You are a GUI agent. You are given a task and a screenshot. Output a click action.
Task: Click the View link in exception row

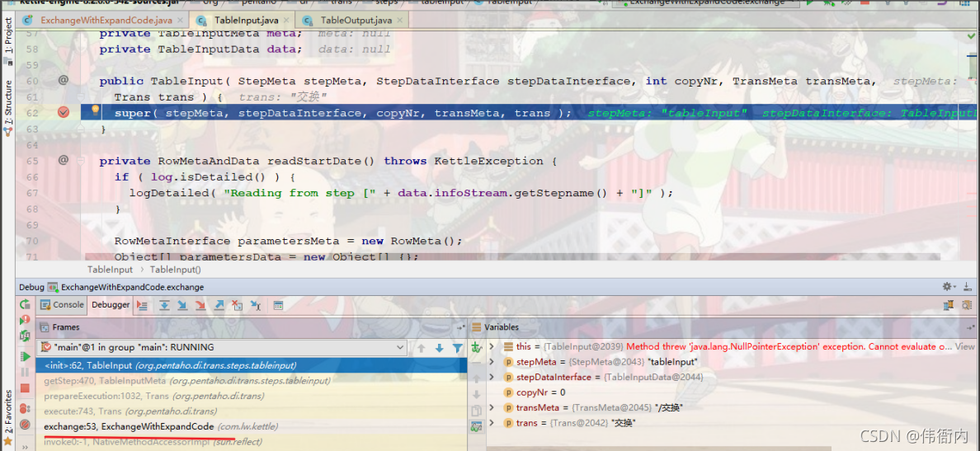[965, 346]
